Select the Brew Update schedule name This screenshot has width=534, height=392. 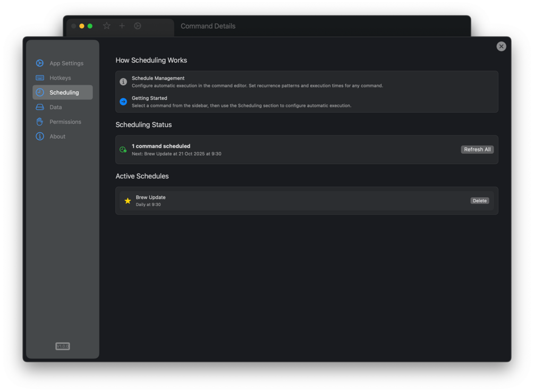[x=150, y=198]
